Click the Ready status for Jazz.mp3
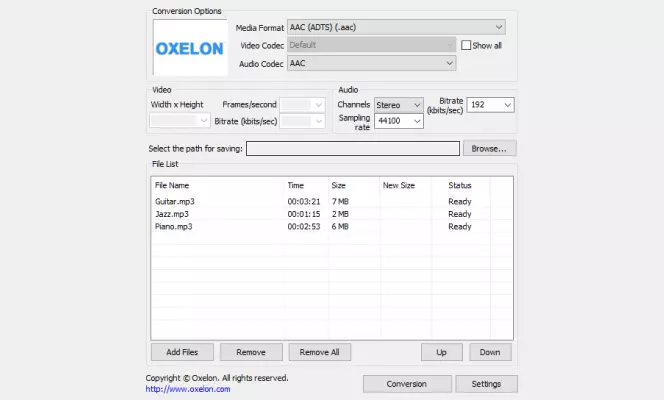This screenshot has height=400, width=664. point(460,214)
